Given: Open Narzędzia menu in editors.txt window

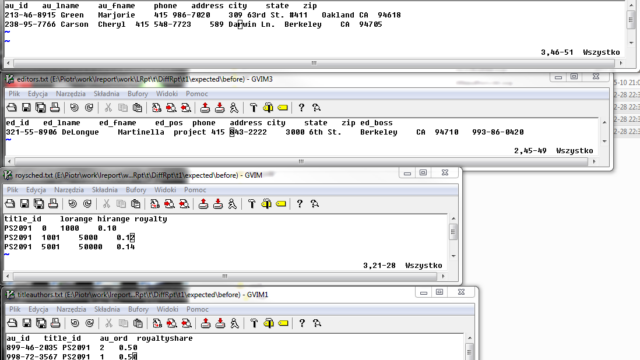Looking at the screenshot, I should [71, 93].
